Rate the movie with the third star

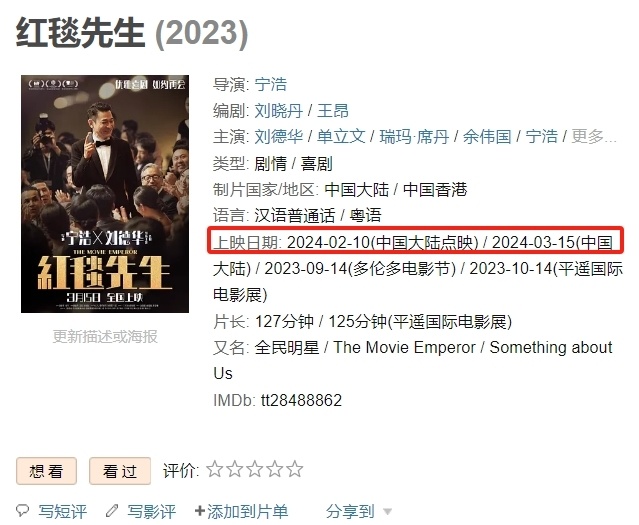(x=254, y=469)
